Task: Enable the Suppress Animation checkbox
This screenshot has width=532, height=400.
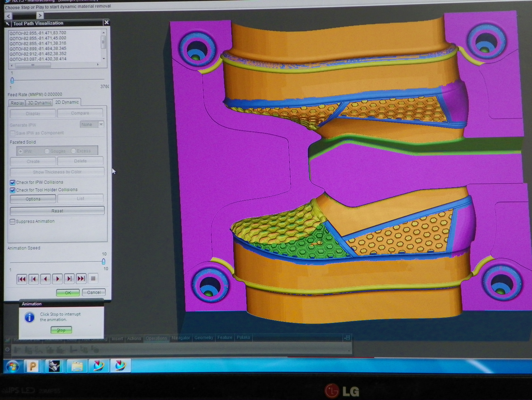Action: point(12,221)
